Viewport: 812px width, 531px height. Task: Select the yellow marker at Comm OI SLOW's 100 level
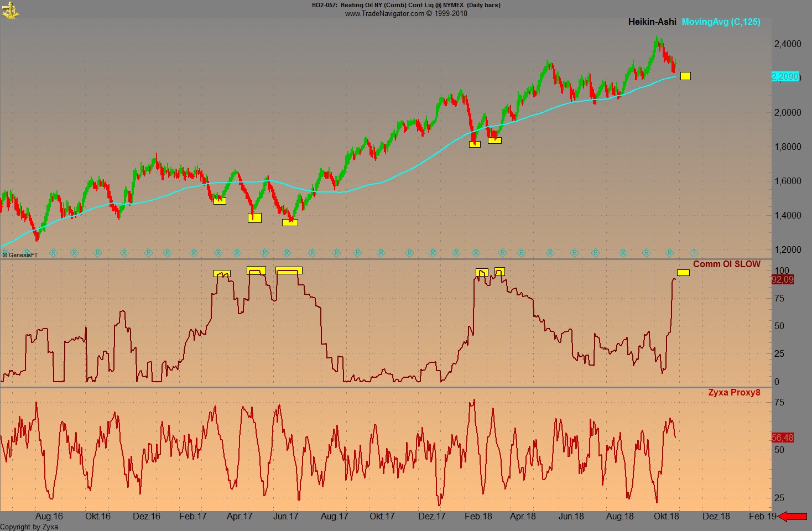684,273
